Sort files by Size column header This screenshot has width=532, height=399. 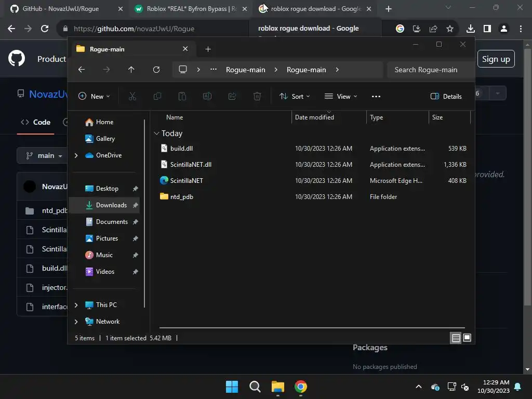449,117
